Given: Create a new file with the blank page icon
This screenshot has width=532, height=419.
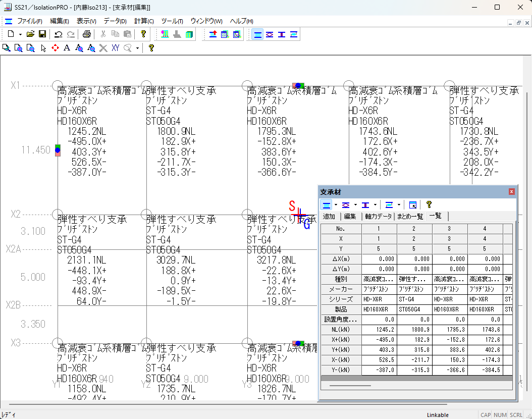Looking at the screenshot, I should pos(11,34).
